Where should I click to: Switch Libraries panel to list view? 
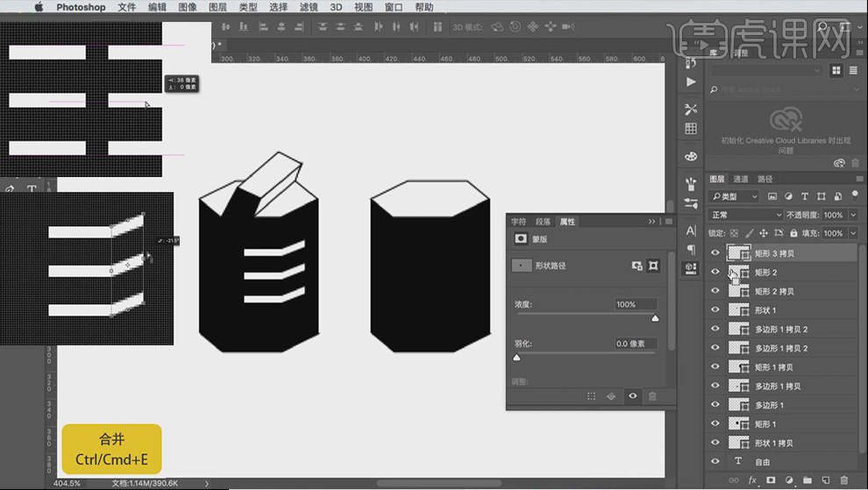(853, 70)
